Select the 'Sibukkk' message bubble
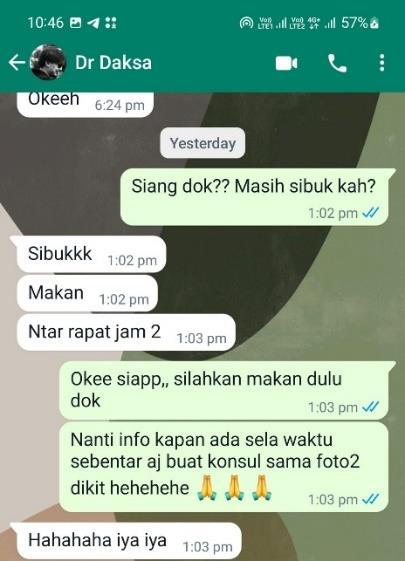 click(91, 254)
